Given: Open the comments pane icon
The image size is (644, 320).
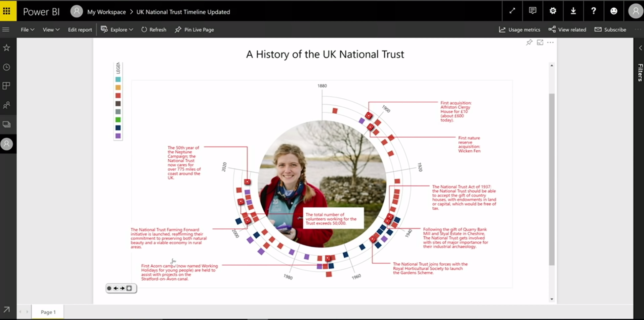Looking at the screenshot, I should [532, 11].
